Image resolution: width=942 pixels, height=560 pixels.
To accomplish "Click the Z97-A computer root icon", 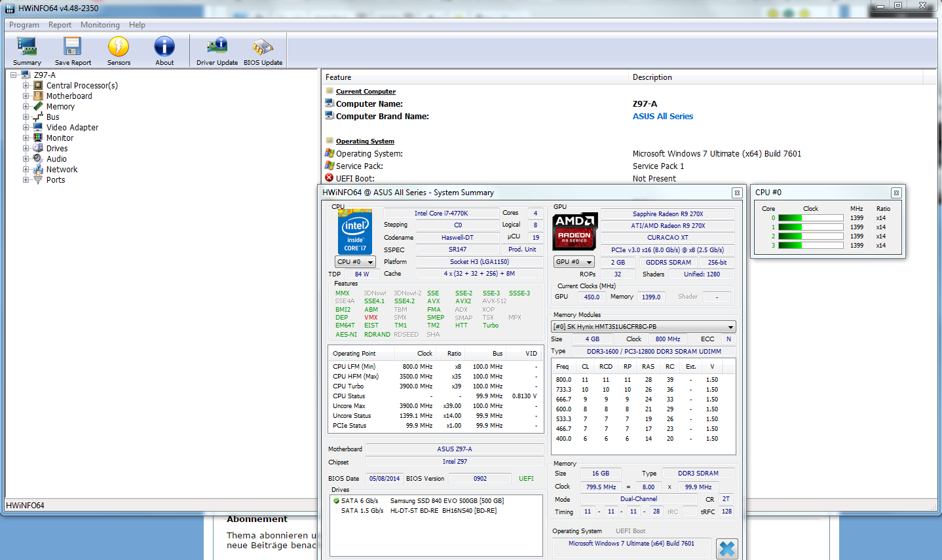I will (26, 75).
